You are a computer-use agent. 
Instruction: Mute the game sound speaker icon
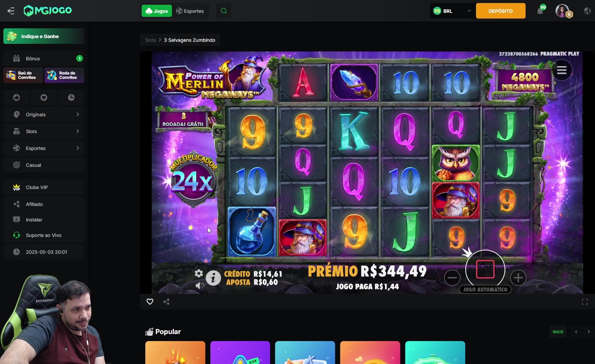point(199,286)
